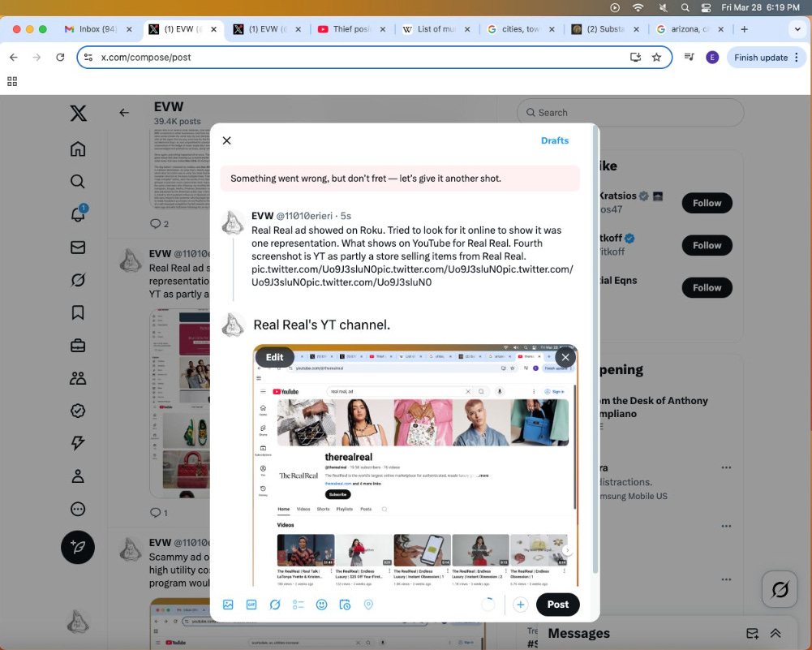Open Notifications bell in sidebar
812x650 pixels.
[78, 214]
